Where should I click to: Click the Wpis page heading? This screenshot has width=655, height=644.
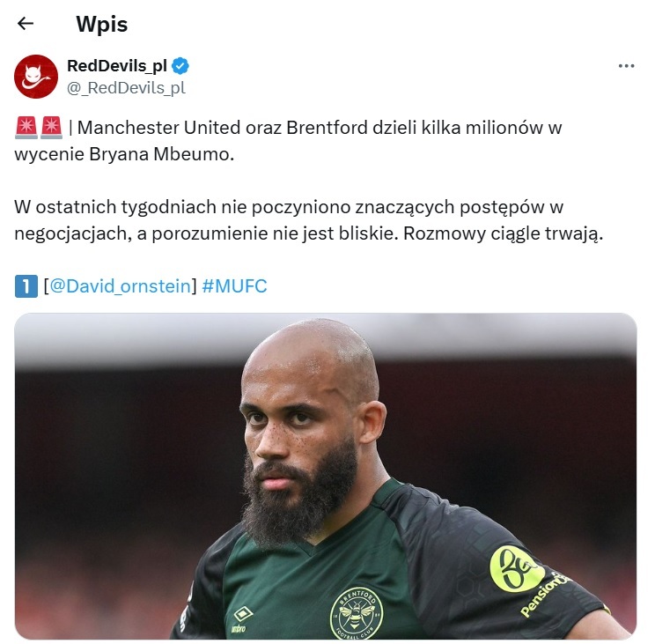point(102,24)
